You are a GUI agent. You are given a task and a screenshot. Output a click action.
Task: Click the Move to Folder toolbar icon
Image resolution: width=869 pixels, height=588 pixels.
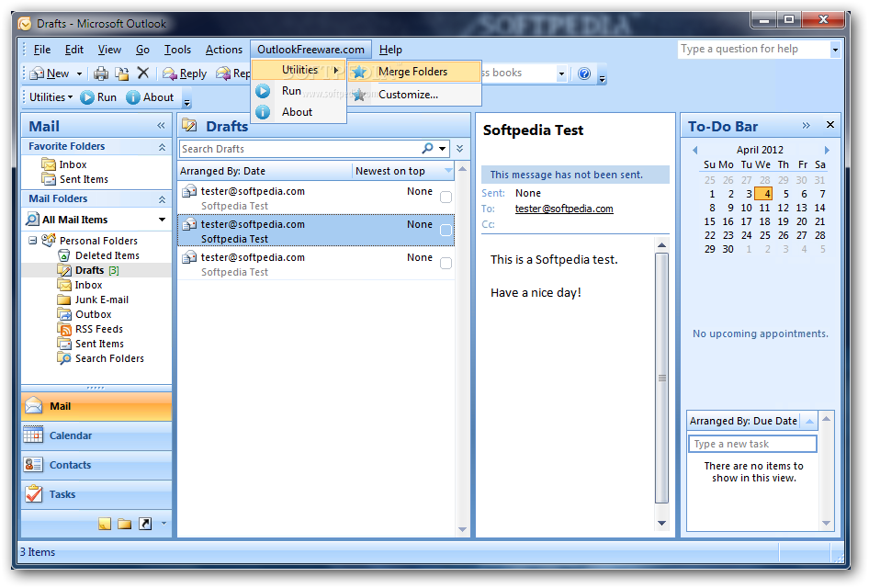coord(122,73)
